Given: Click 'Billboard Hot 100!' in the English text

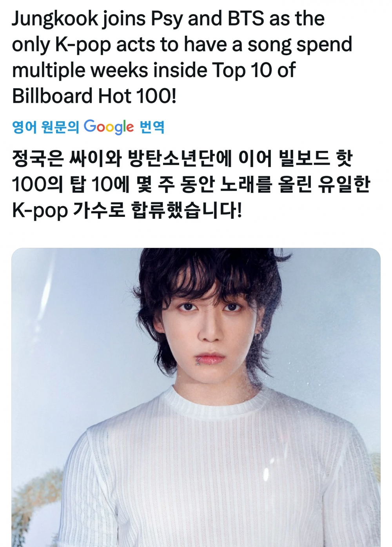Looking at the screenshot, I should pyautogui.click(x=94, y=96).
